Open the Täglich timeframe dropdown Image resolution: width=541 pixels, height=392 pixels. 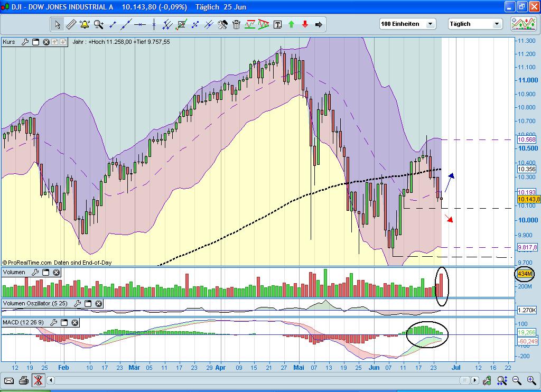475,24
